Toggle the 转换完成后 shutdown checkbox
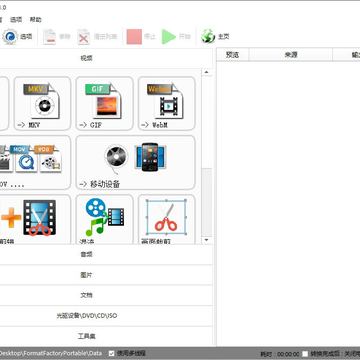This screenshot has height=360, width=360. (305, 354)
